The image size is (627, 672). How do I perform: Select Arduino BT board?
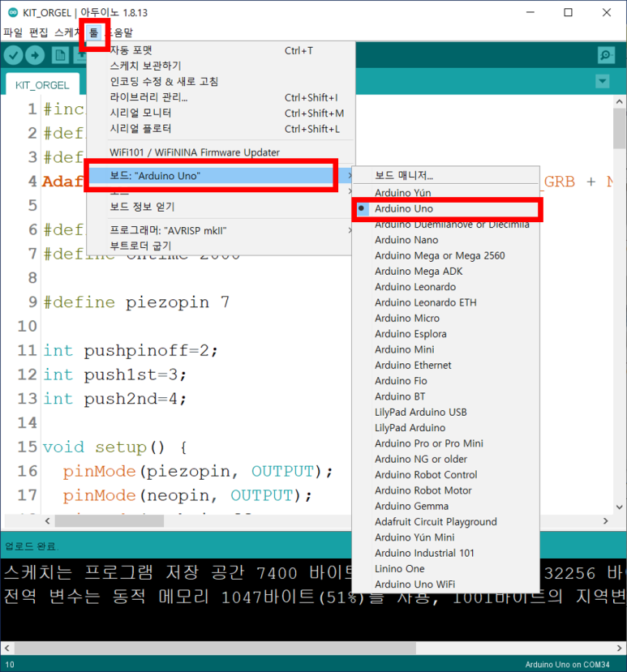click(x=445, y=396)
